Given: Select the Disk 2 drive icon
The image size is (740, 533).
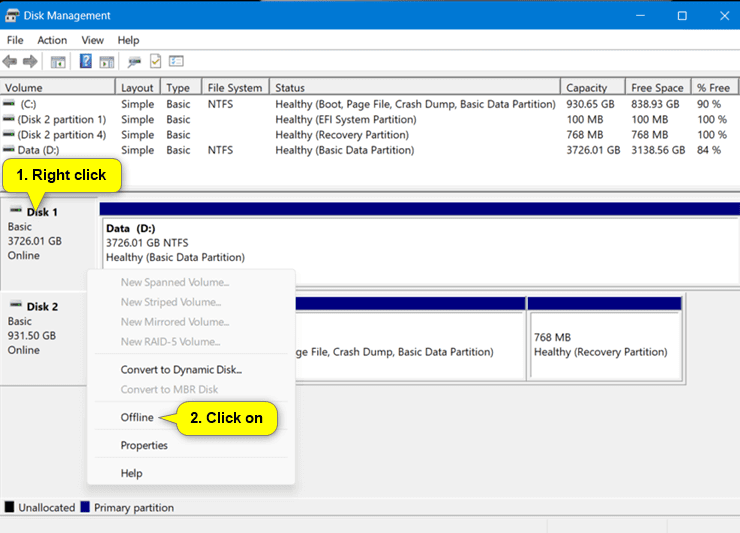Looking at the screenshot, I should (15, 306).
